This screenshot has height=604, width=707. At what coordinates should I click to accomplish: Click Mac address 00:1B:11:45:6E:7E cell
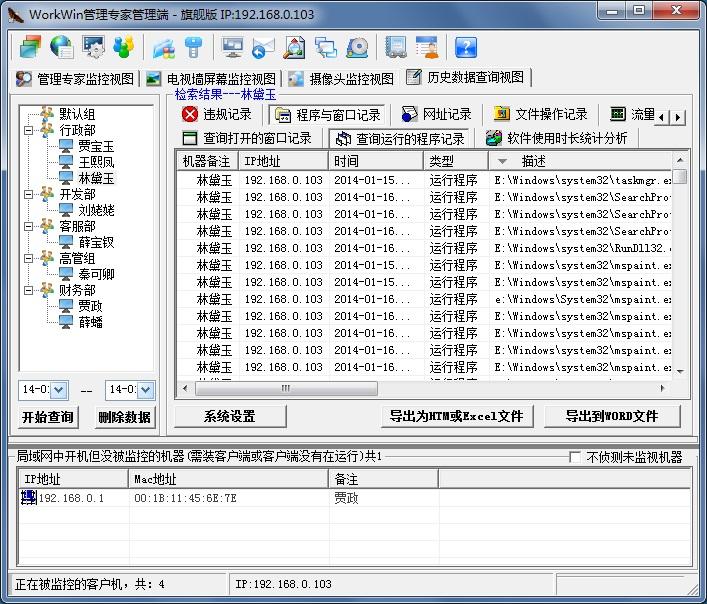pyautogui.click(x=185, y=498)
